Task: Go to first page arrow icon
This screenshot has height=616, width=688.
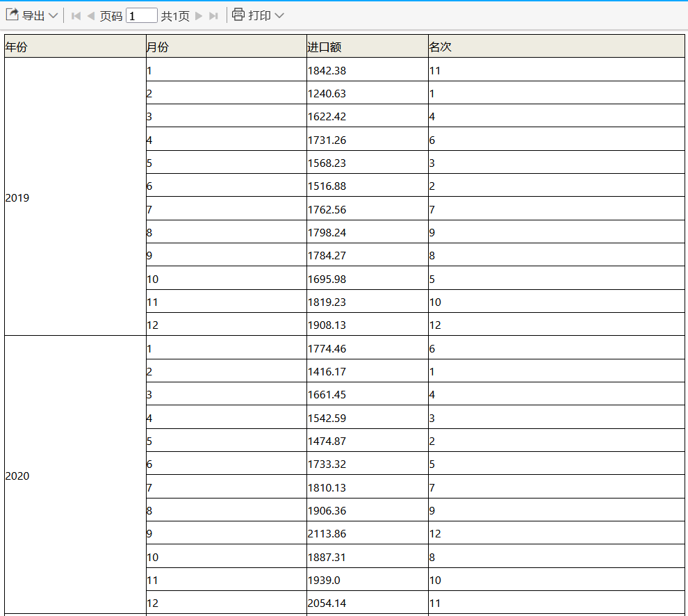Action: (x=76, y=16)
